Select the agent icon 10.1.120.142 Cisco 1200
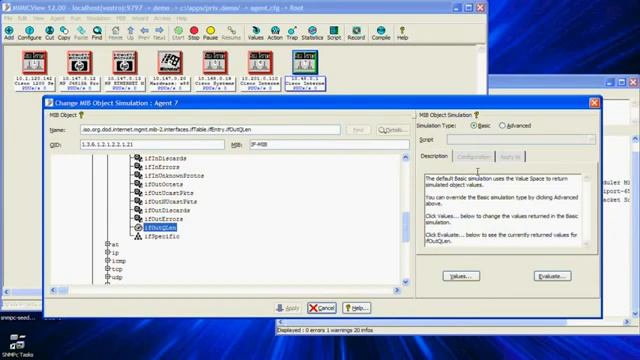The height and width of the screenshot is (360, 640). pos(35,62)
